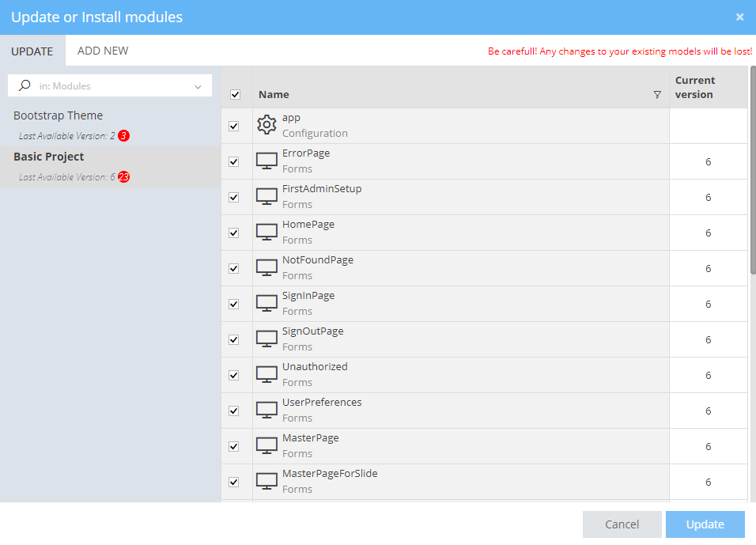
Task: Click the form icon next to SignInPage
Action: [266, 303]
